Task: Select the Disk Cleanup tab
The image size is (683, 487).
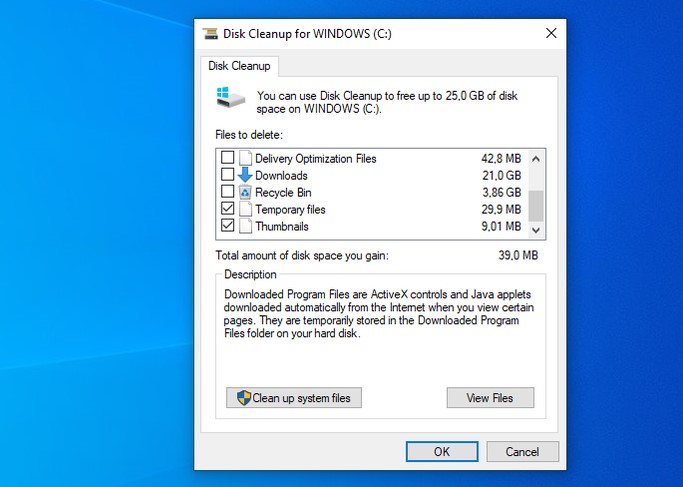Action: click(239, 66)
